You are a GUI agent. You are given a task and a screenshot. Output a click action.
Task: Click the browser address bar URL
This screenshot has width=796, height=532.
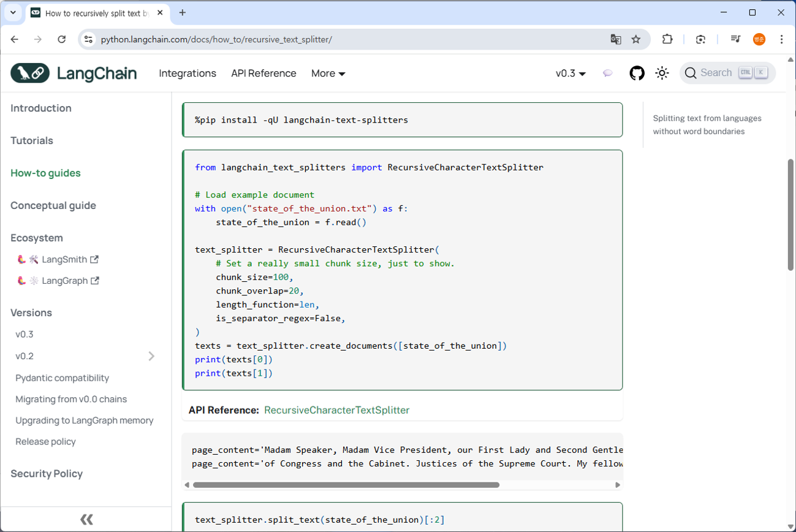(x=216, y=39)
